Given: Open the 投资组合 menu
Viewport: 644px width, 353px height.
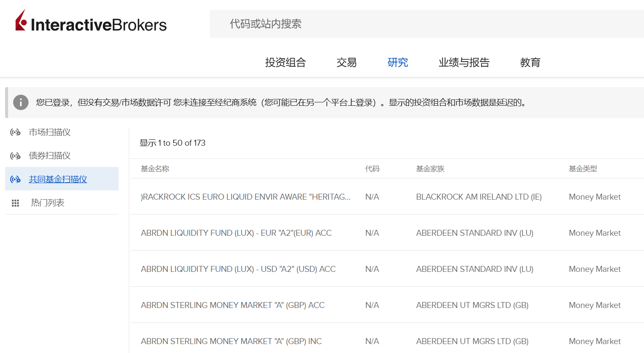Looking at the screenshot, I should [285, 62].
